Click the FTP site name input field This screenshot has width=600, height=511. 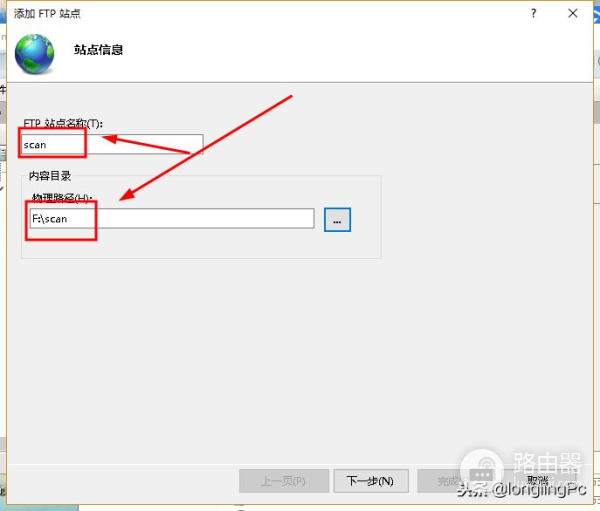(112, 144)
